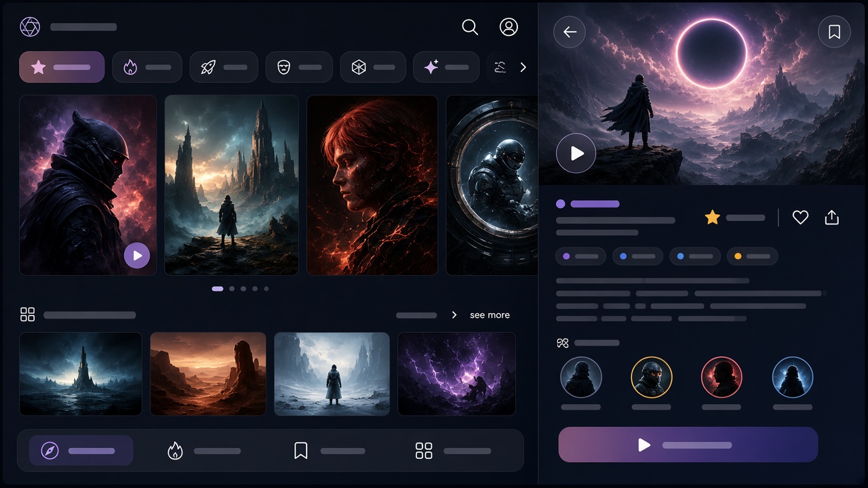Open the blue tower landscape thumbnail
The width and height of the screenshot is (868, 488).
81,373
